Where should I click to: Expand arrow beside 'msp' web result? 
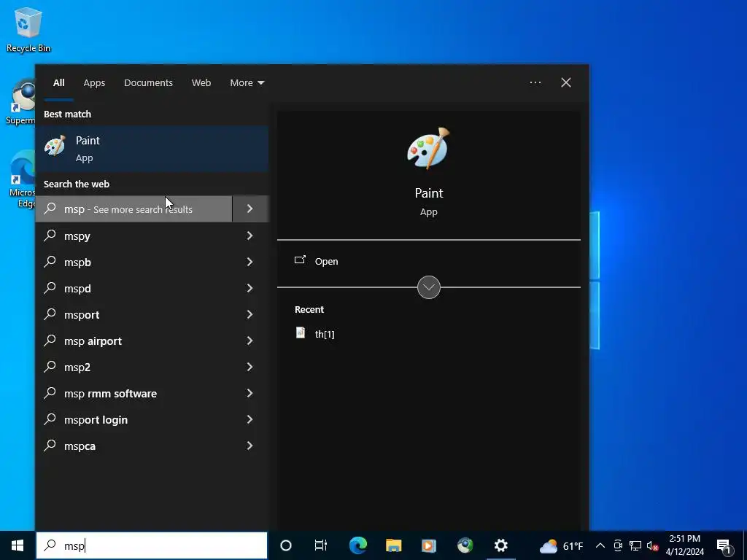[250, 209]
